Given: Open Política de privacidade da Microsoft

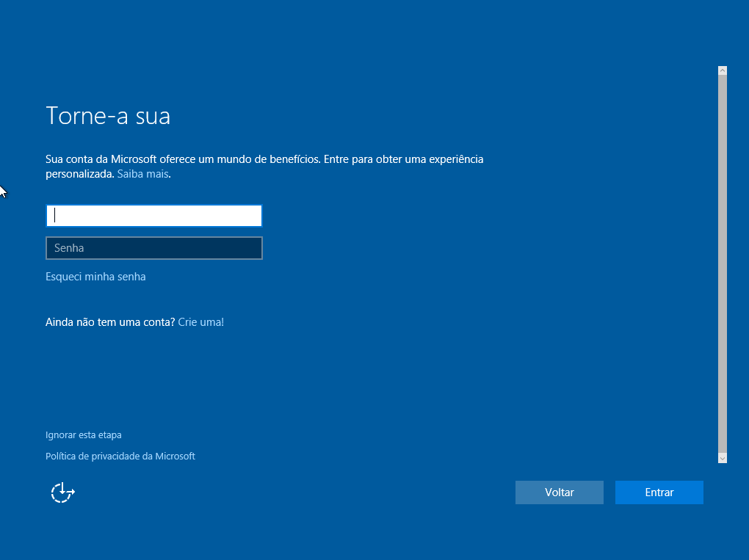Looking at the screenshot, I should (x=120, y=456).
